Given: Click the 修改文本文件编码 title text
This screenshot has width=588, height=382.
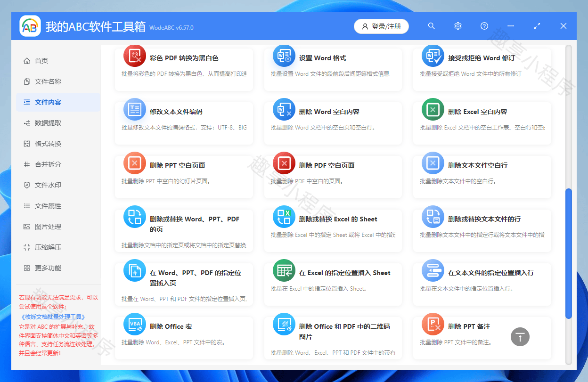Looking at the screenshot, I should [x=176, y=112].
